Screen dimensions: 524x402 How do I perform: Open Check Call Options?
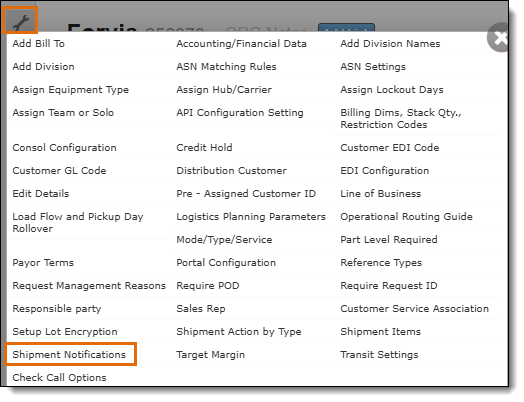[x=59, y=378]
